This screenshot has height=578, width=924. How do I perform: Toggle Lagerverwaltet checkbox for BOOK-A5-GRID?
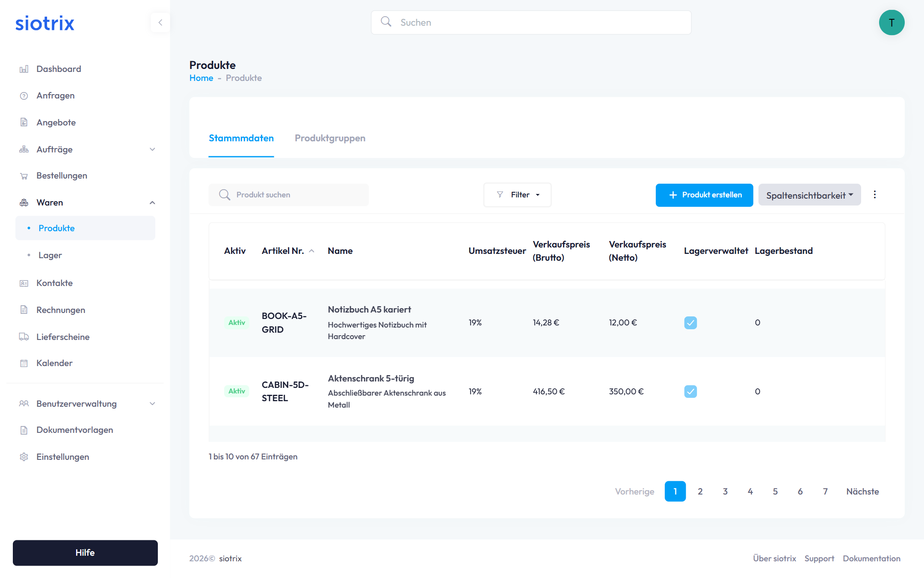[x=690, y=323]
